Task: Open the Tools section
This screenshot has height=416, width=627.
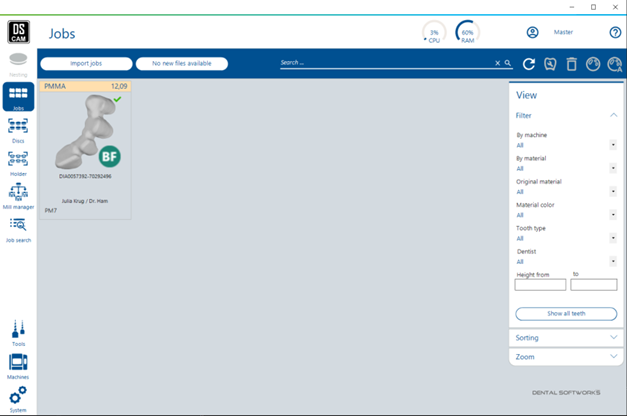Action: [18, 333]
